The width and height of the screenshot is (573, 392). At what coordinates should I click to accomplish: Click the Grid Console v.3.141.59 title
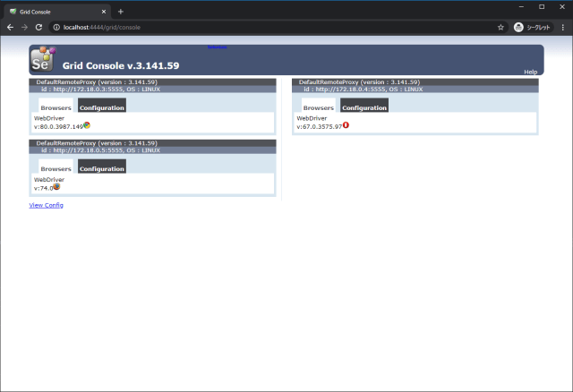point(121,65)
